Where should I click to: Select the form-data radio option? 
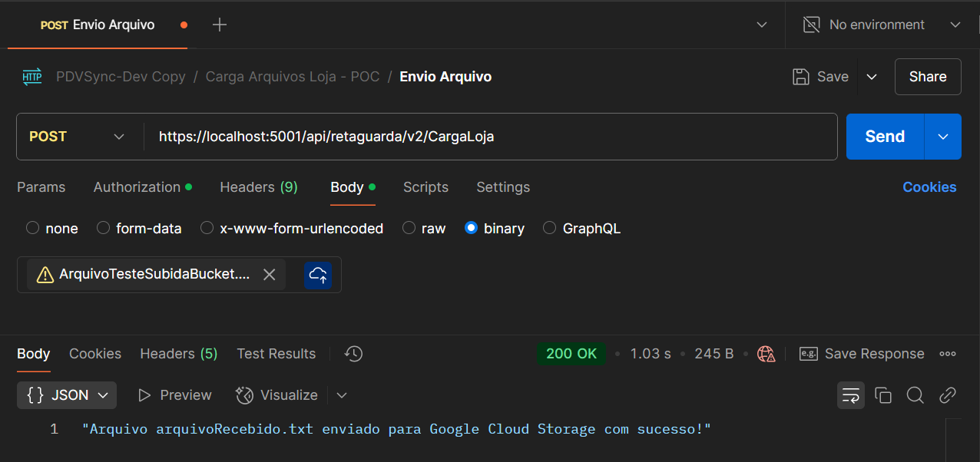pyautogui.click(x=104, y=228)
